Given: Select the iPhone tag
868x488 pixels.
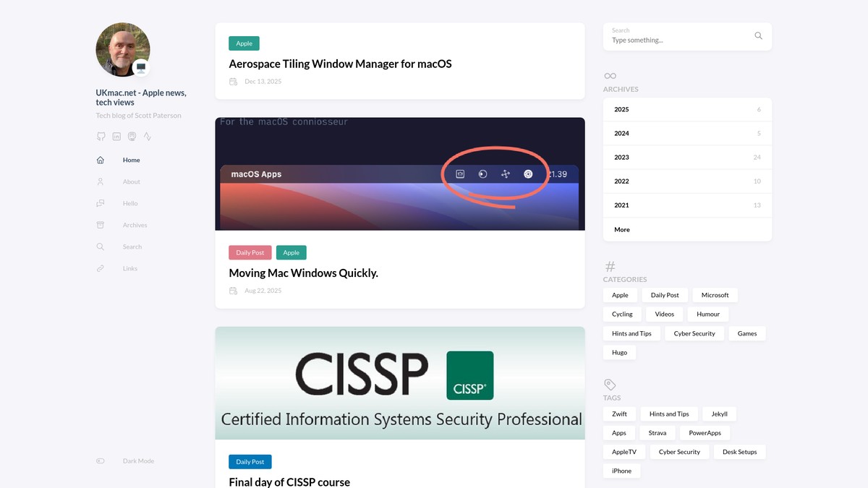Looking at the screenshot, I should 621,471.
